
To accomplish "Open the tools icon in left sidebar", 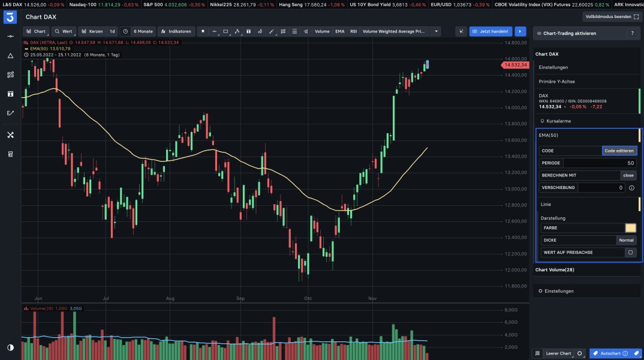I will [x=10, y=135].
